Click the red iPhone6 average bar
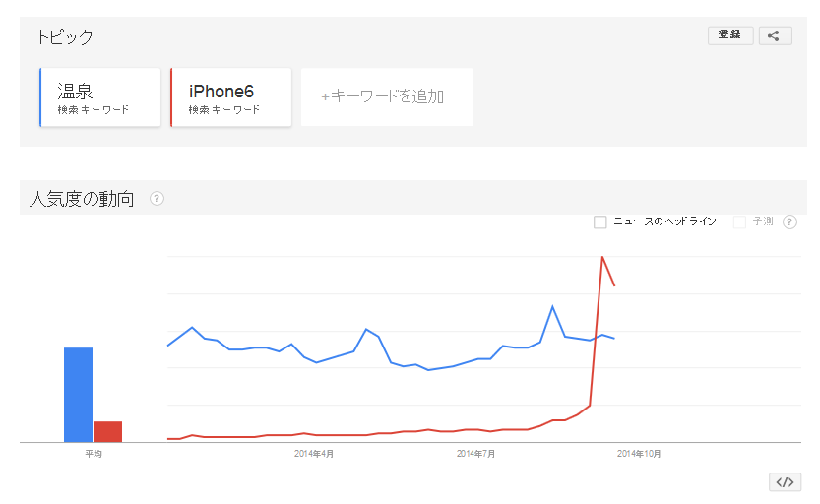The width and height of the screenshot is (820, 504). [x=107, y=432]
